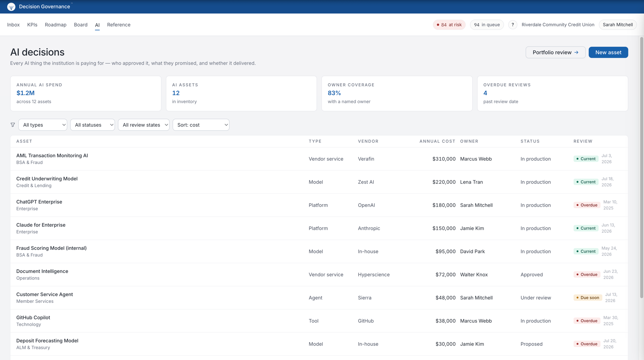Viewport: 644px width, 360px height.
Task: Click owner David Park
Action: 472,252
